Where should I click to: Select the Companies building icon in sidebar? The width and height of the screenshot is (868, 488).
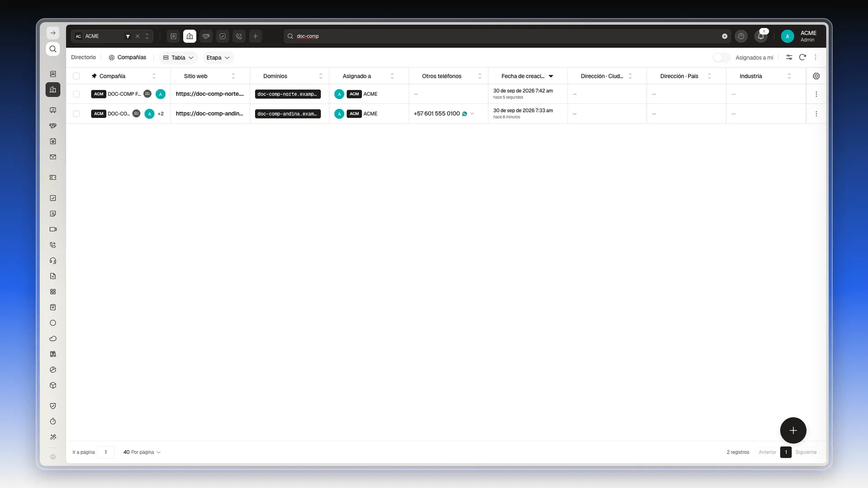[53, 89]
